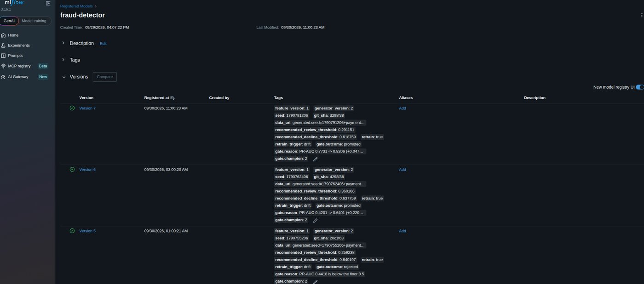Click the Home icon in the sidebar
Screen dimensions: 644x284
(x=3, y=35)
